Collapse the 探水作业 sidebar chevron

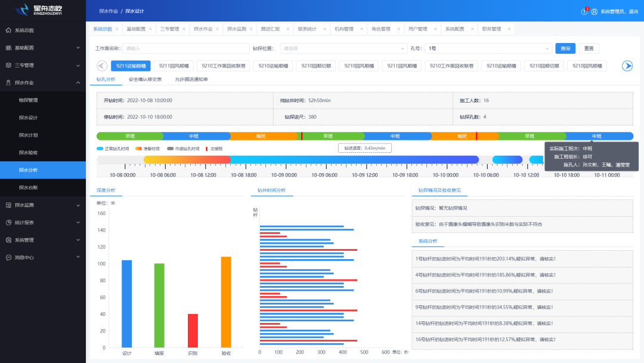point(78,82)
